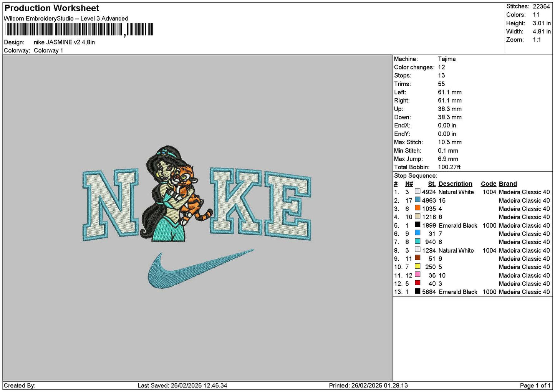Click the Left value 61.1 mm
This screenshot has height=392, width=555.
tap(450, 92)
